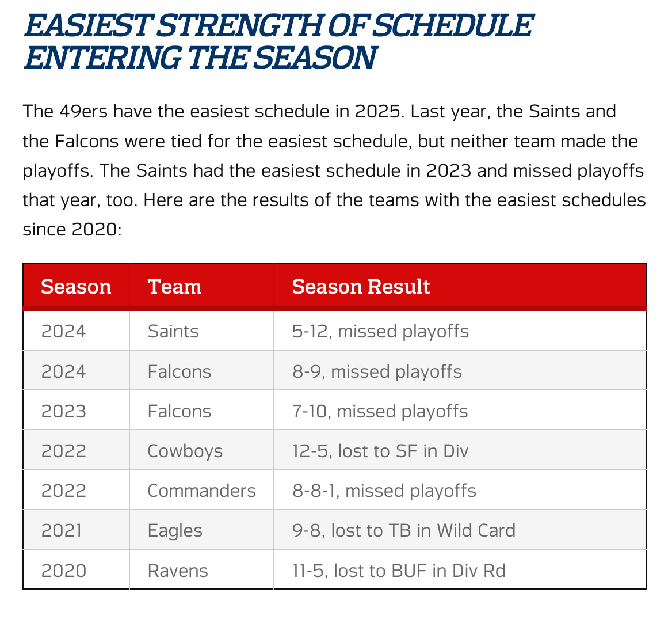Screen dimensions: 672x623
Task: Click the '7-10, missed playoffs' result cell
Action: [380, 411]
